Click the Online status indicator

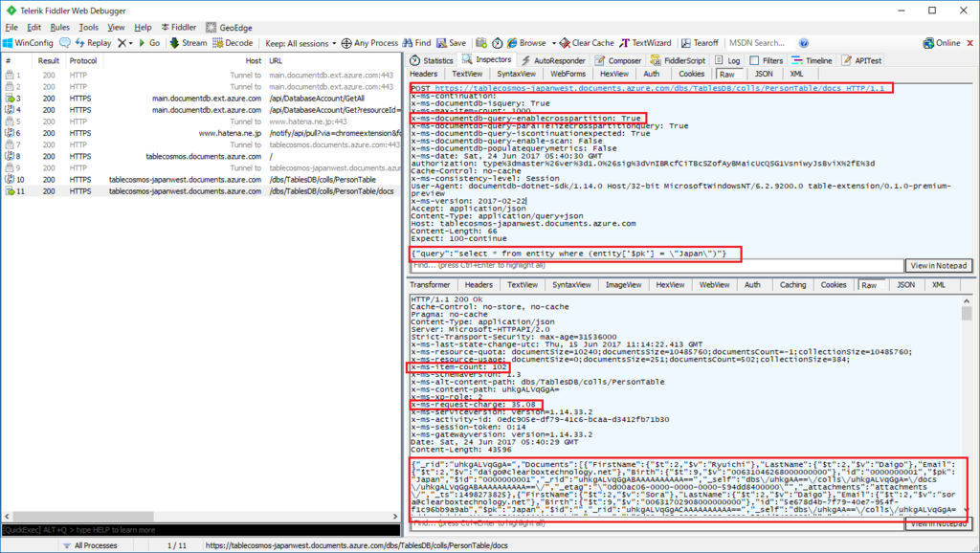pos(942,43)
